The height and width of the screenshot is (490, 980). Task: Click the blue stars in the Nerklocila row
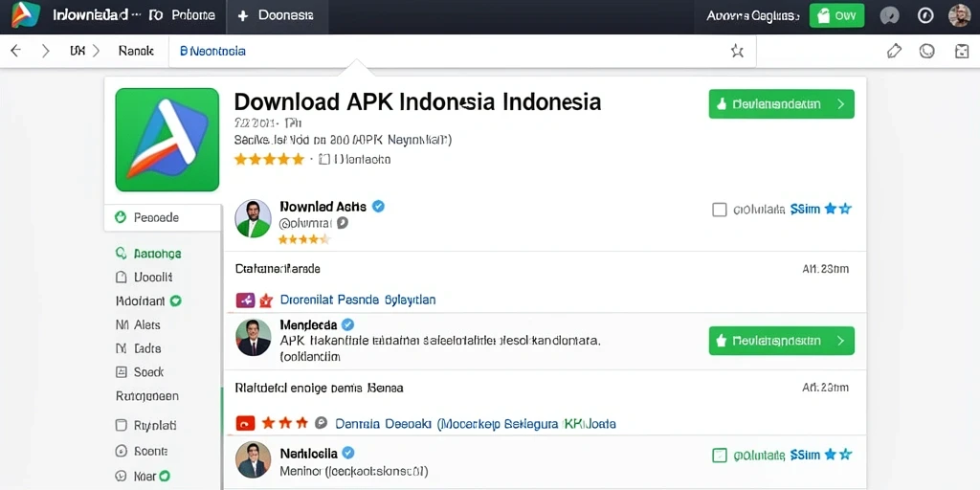coord(837,455)
